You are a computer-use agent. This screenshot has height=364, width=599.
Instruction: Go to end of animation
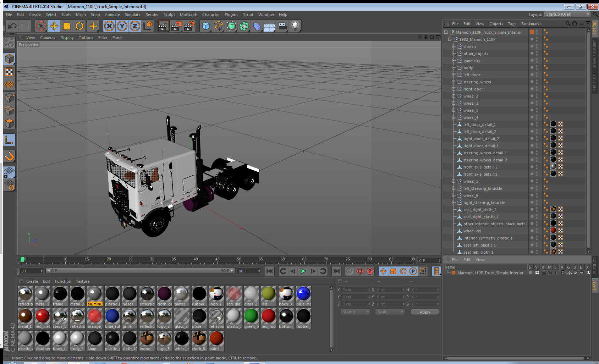[x=336, y=271]
